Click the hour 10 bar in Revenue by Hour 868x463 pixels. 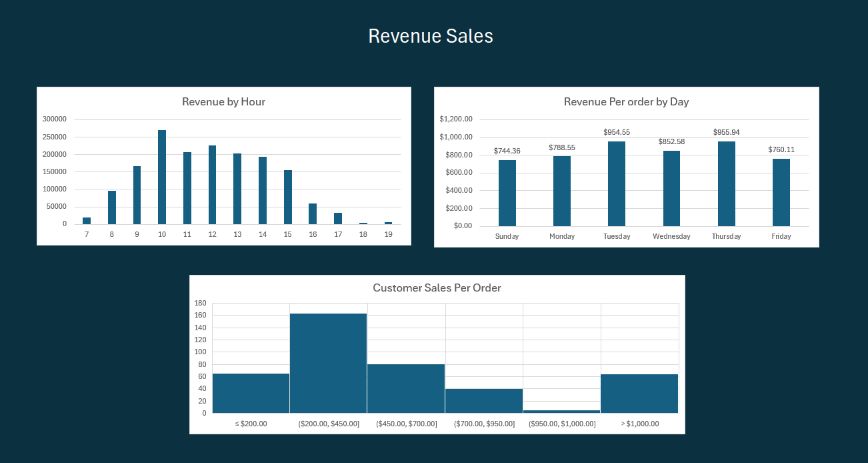tap(162, 177)
